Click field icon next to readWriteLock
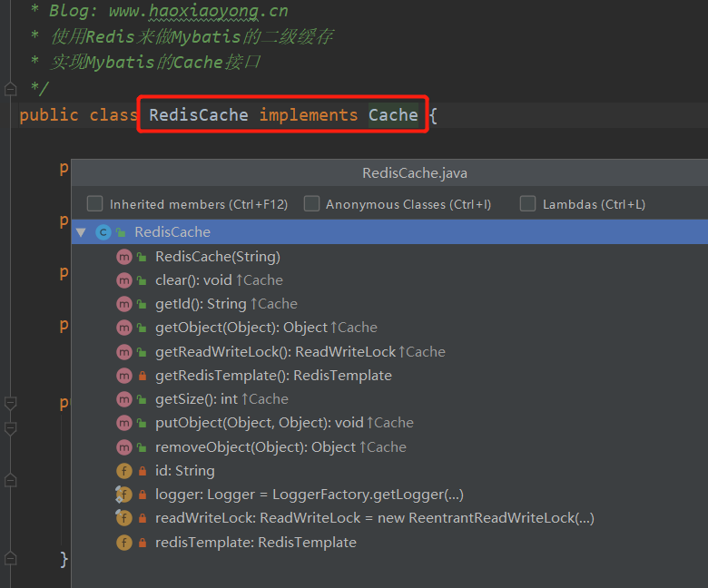 tap(124, 518)
